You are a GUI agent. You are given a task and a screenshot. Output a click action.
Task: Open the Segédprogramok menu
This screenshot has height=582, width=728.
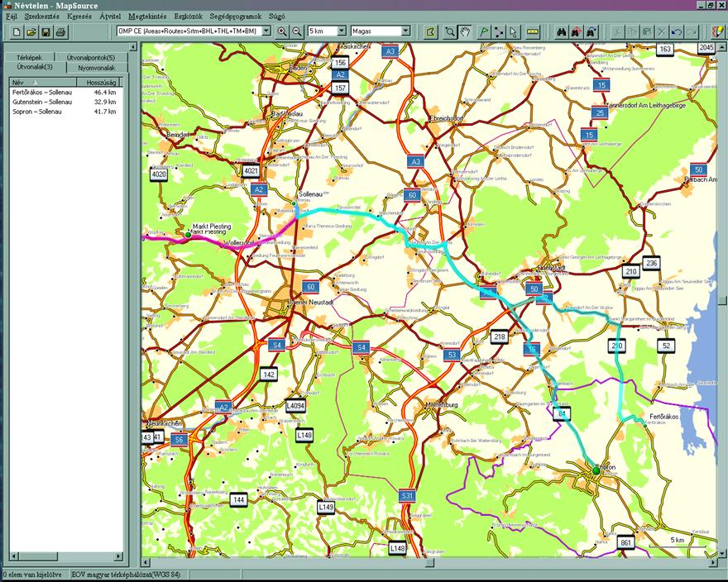point(236,17)
